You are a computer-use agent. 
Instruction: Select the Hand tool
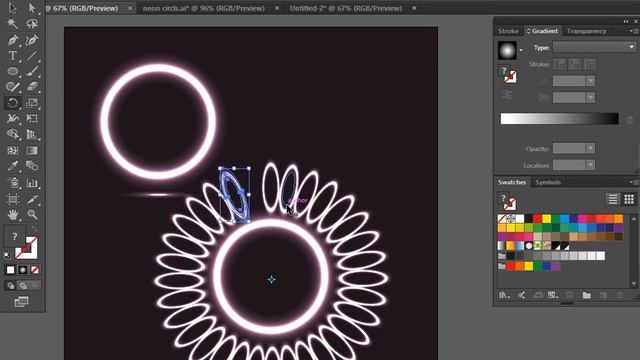click(x=13, y=214)
